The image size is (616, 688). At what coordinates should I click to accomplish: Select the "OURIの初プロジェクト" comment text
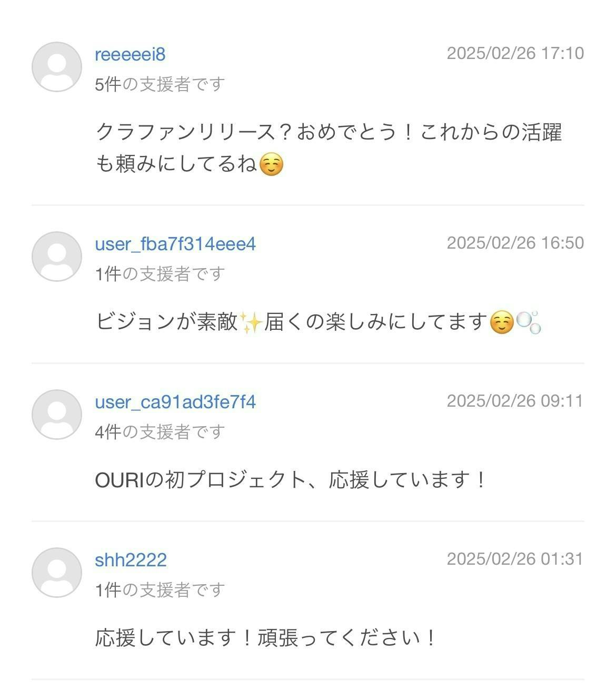click(290, 480)
